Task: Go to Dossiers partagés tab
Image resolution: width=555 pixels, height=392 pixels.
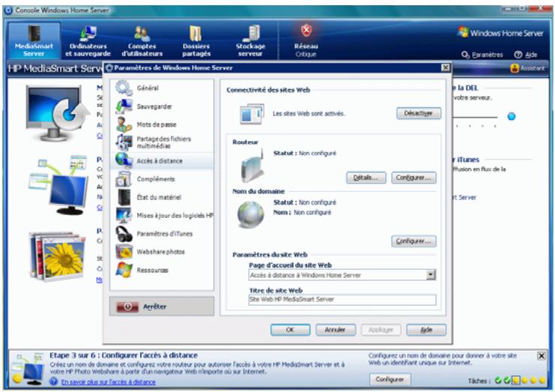Action: click(196, 40)
